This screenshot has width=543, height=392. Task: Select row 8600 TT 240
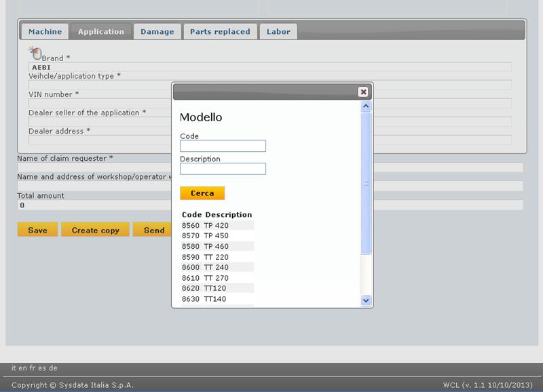pos(217,267)
